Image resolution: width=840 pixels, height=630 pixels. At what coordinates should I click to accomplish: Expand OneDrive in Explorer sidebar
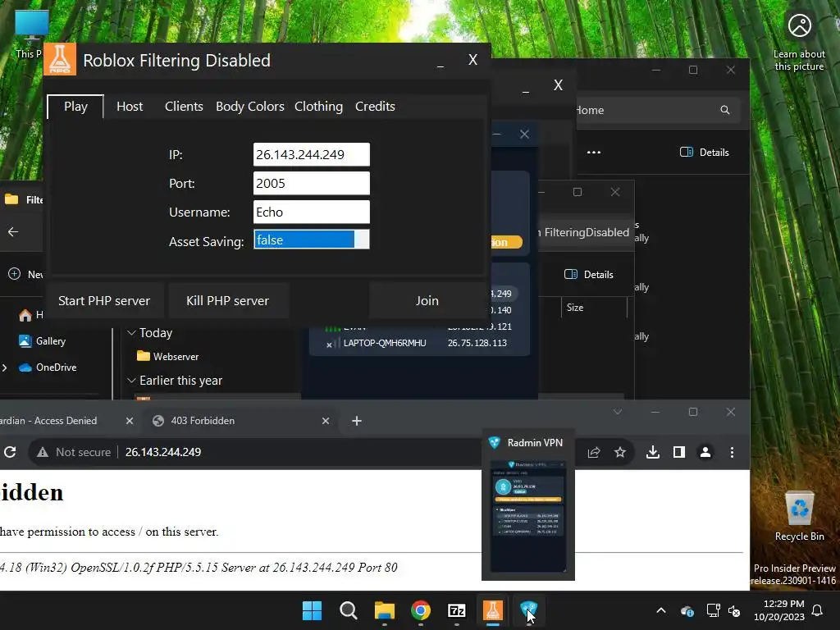(x=5, y=367)
